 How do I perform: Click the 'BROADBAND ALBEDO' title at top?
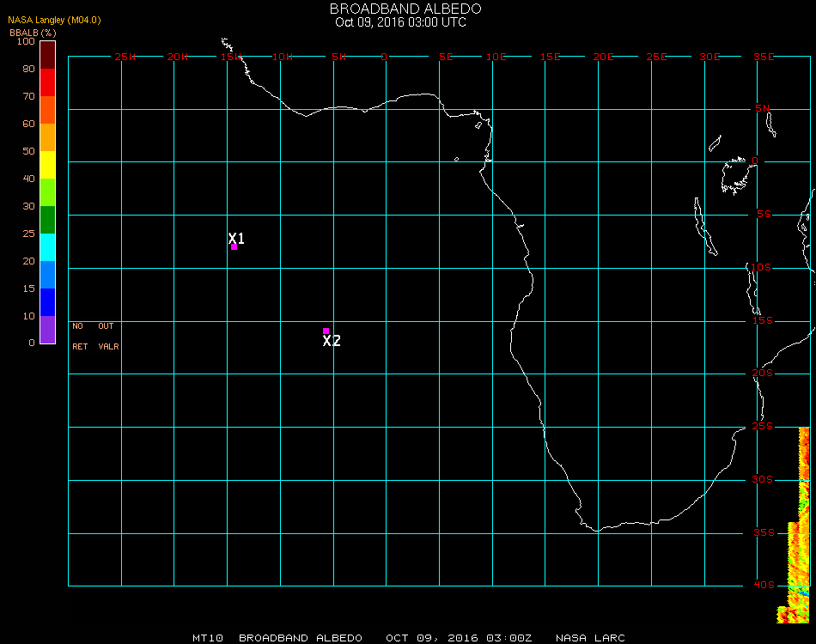[x=405, y=9]
